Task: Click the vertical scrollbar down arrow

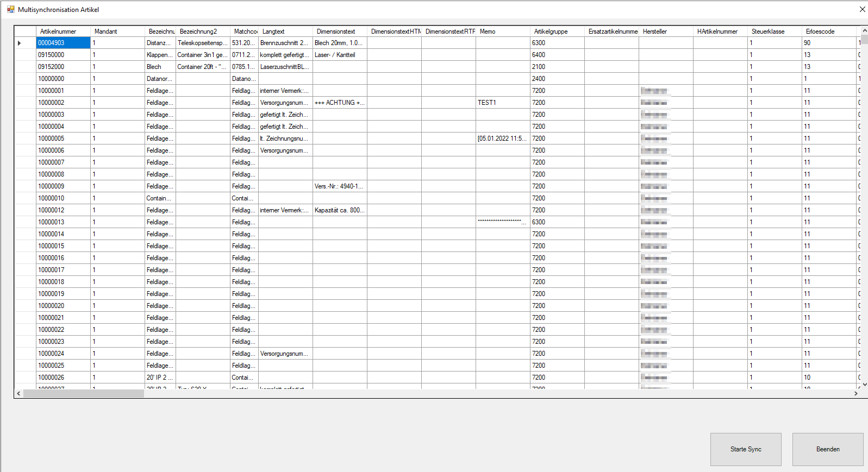Action: click(865, 385)
